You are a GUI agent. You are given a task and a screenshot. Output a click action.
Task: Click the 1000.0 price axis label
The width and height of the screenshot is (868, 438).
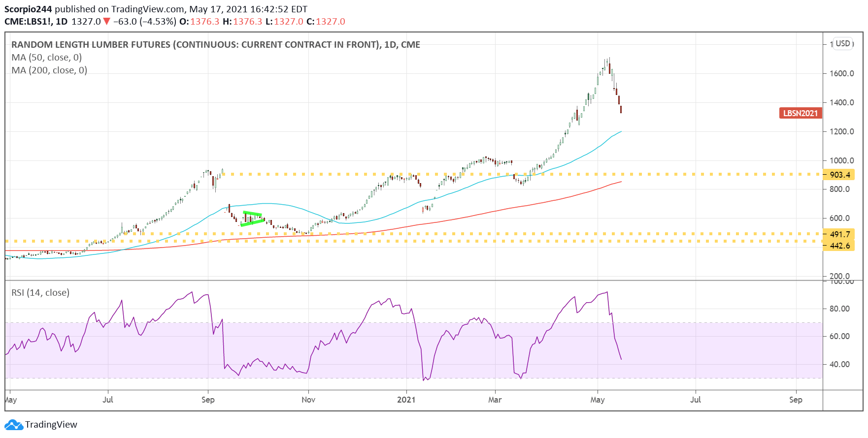(841, 160)
